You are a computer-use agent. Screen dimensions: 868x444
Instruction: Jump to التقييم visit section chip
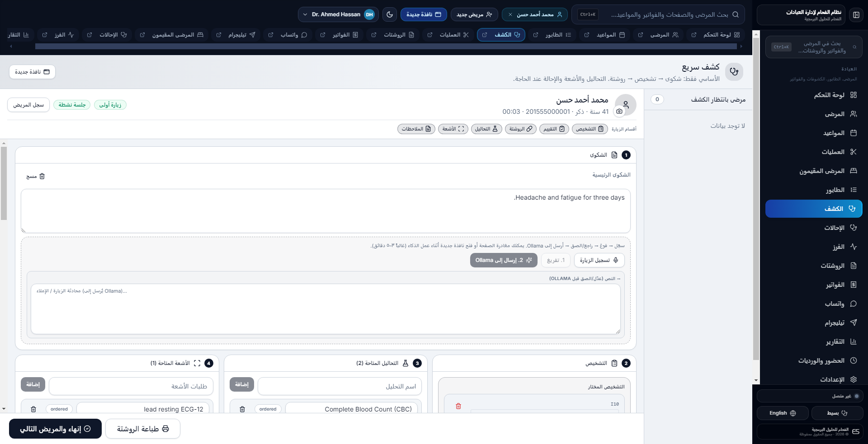pyautogui.click(x=554, y=129)
